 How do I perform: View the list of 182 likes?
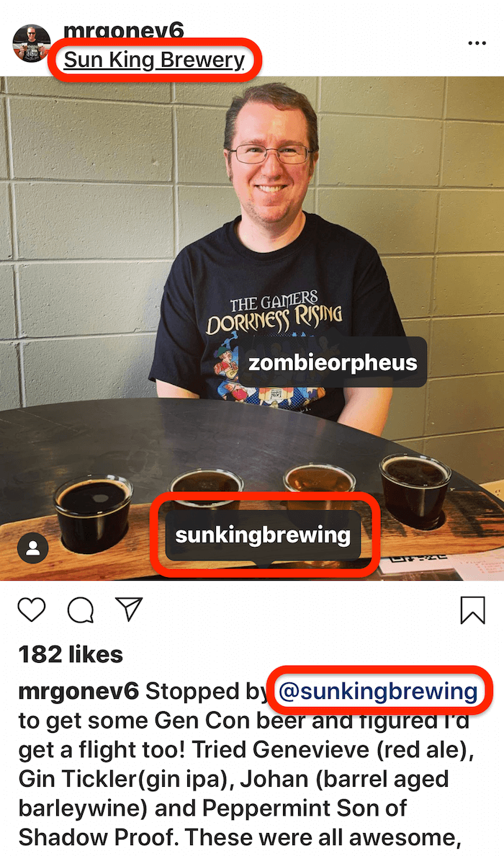[71, 654]
